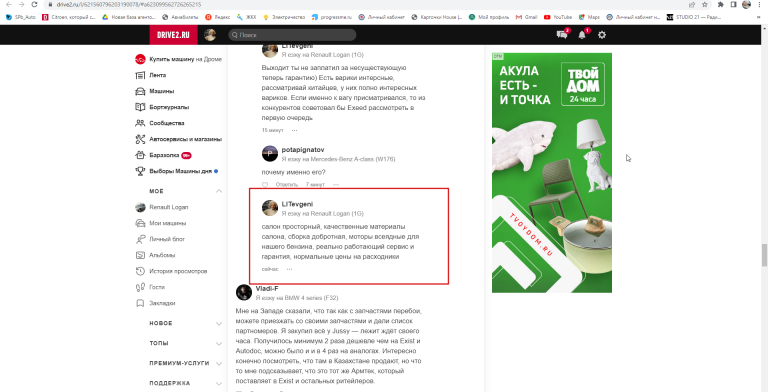Expand the ПРЕМИУМ-УСЛУГИ sidebar section

[219, 364]
